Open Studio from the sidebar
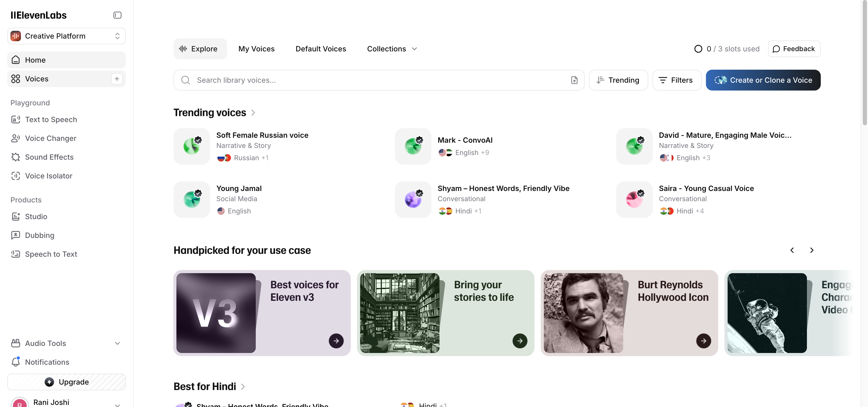868x407 pixels. [x=36, y=217]
